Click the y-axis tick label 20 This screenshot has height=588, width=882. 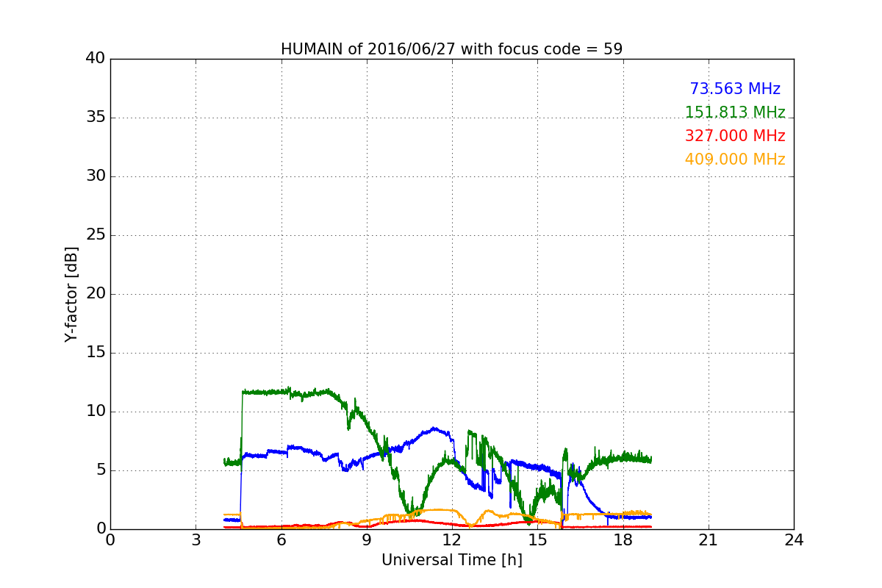(96, 294)
